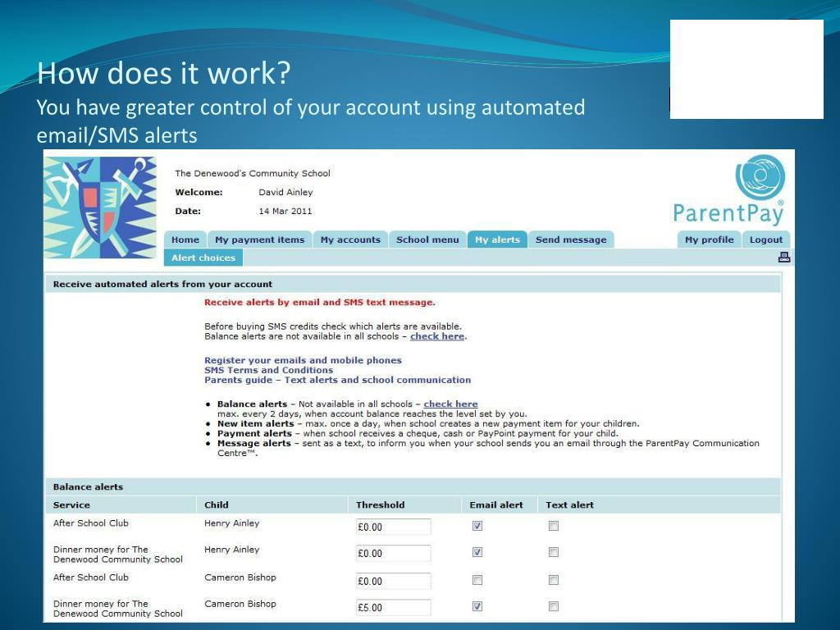Click red 'Receive alerts by email and SMS' text
Image resolution: width=840 pixels, height=630 pixels.
tap(320, 302)
